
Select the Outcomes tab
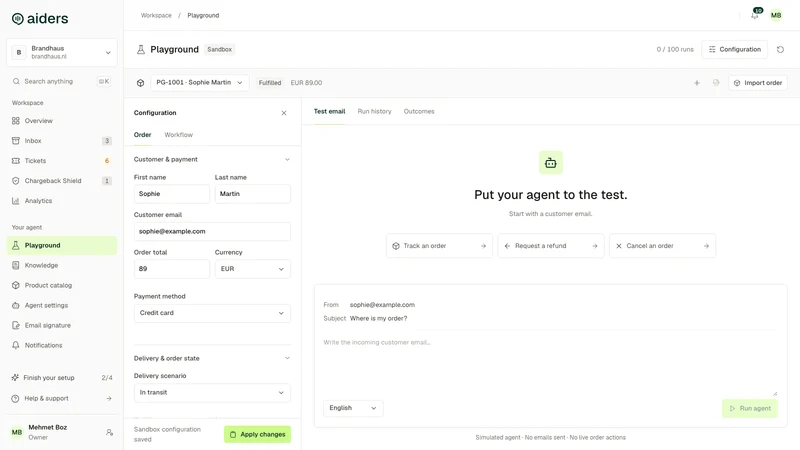(x=419, y=112)
